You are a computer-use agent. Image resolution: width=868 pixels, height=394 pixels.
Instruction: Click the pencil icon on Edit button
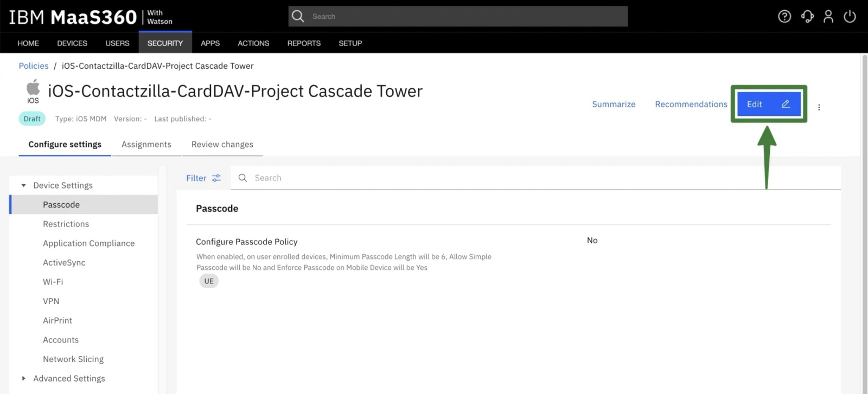[786, 104]
